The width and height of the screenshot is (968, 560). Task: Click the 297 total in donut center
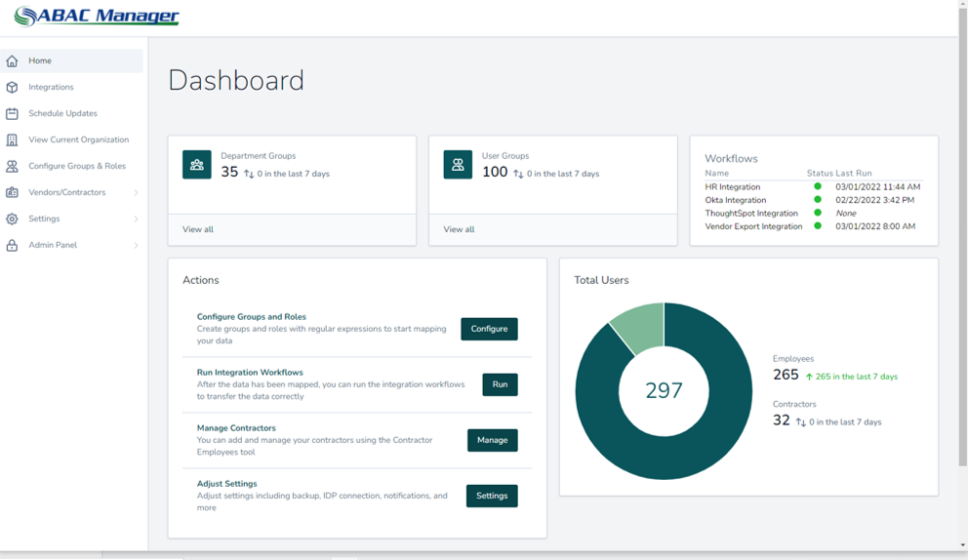click(x=664, y=390)
